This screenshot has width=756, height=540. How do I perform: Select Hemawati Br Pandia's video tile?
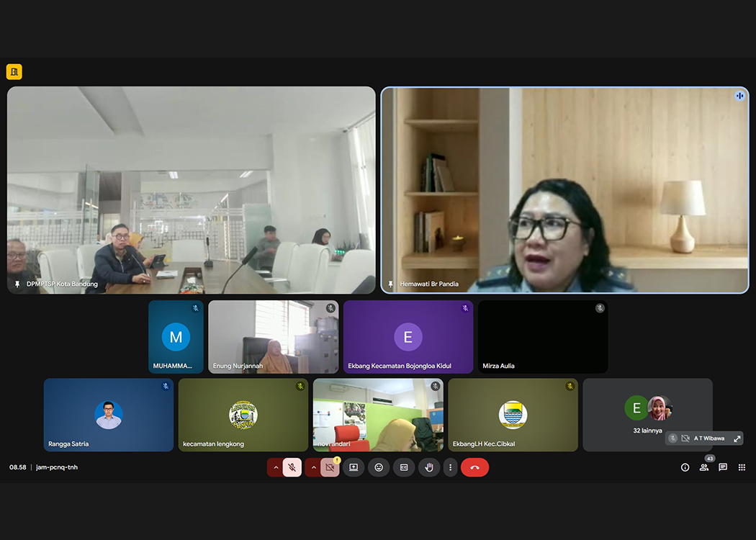pos(564,190)
